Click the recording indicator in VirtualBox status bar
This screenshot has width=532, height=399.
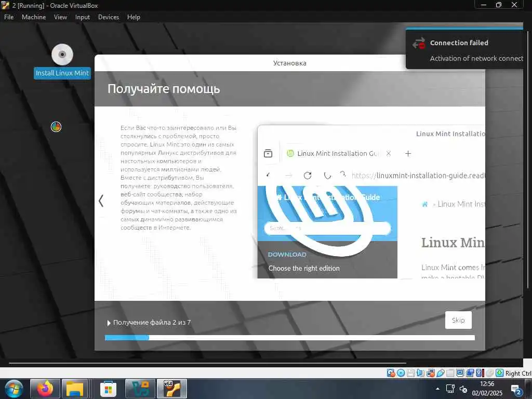(470, 373)
